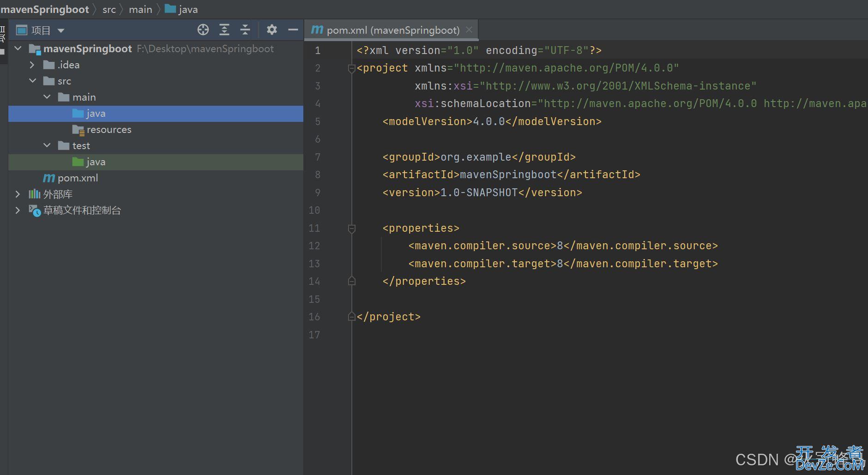Screen dimensions: 868x475
Task: Collapse the test folder
Action: [x=47, y=145]
